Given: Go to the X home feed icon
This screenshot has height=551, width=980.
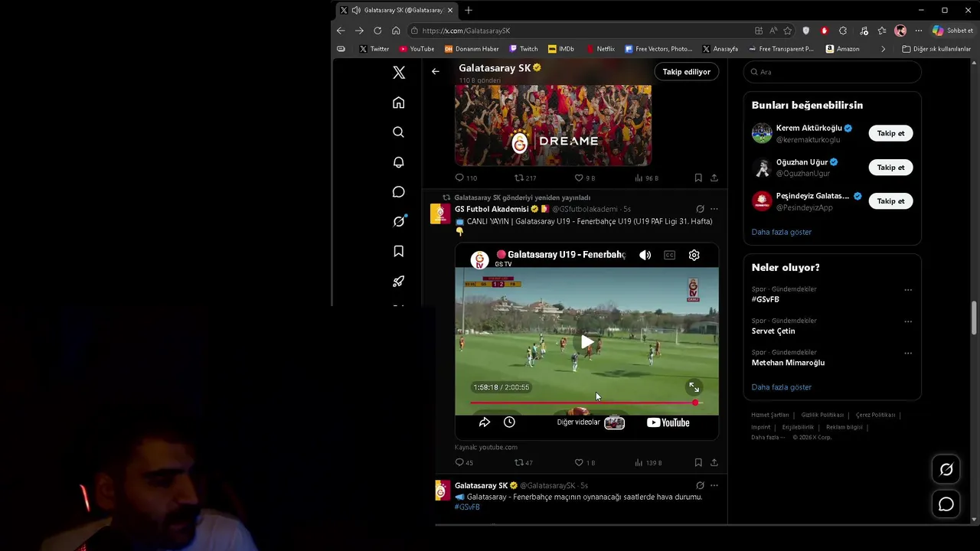Looking at the screenshot, I should tap(398, 103).
